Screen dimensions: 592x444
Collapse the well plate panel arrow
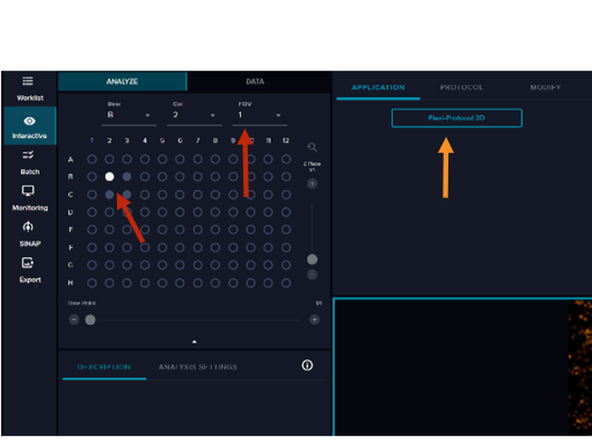tap(194, 342)
